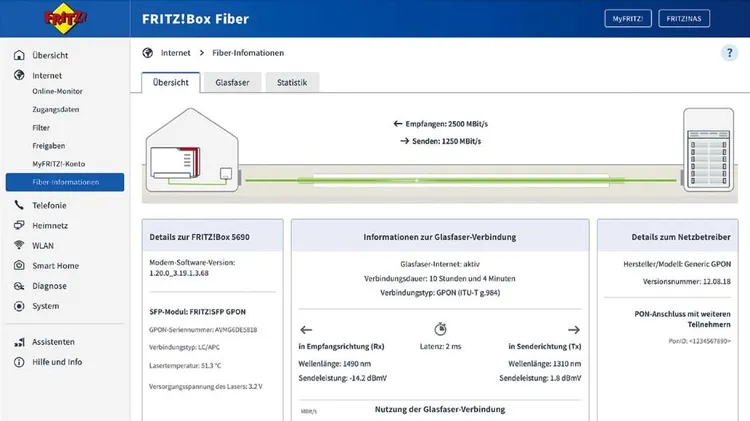Click 'PonID: <1234567890>' text
The height and width of the screenshot is (421, 750).
tap(700, 341)
